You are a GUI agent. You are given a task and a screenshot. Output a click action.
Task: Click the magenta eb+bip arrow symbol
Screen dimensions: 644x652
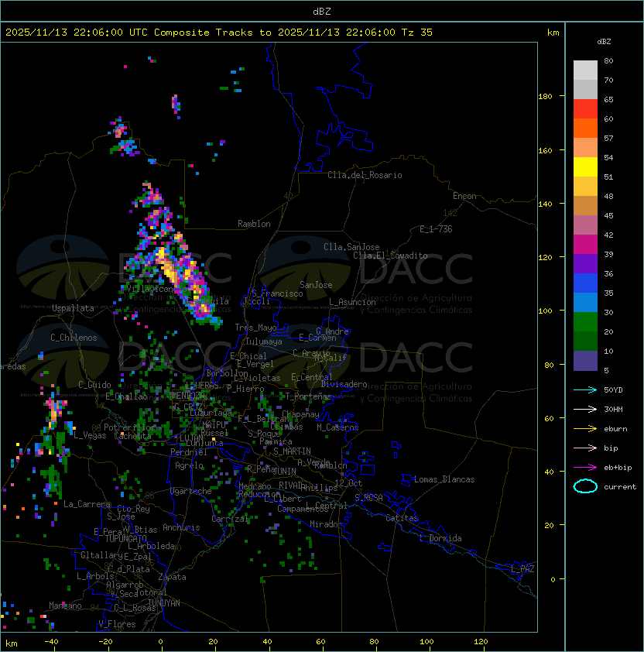(585, 468)
